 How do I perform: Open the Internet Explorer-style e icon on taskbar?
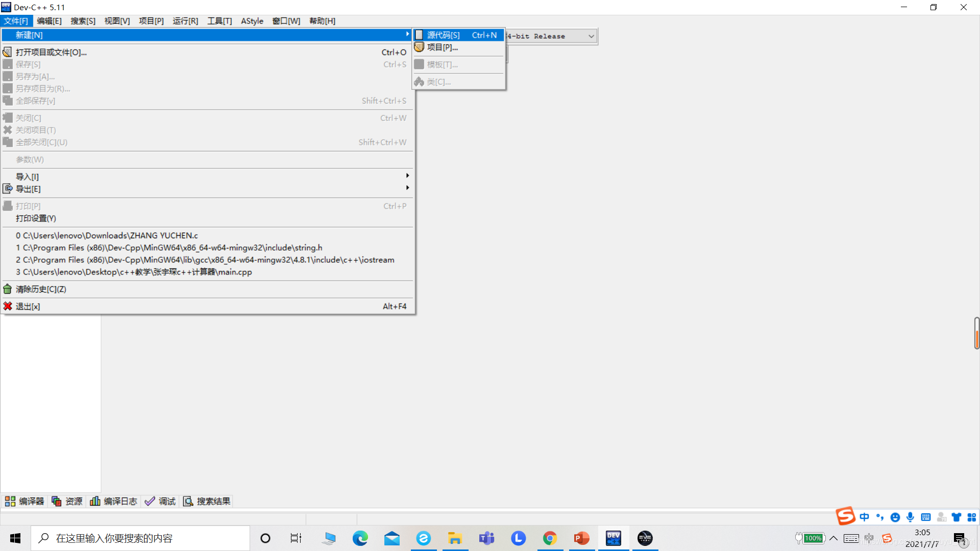point(424,538)
